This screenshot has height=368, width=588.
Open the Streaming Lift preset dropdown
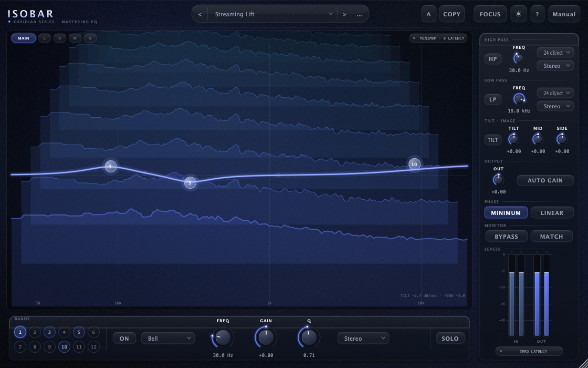coord(274,14)
